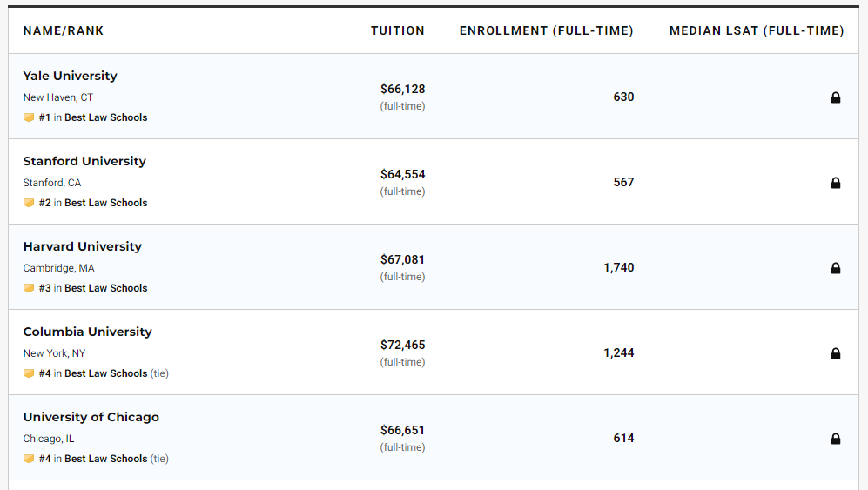Open the Yale University school link
Screen dimensions: 868x490
(70, 76)
